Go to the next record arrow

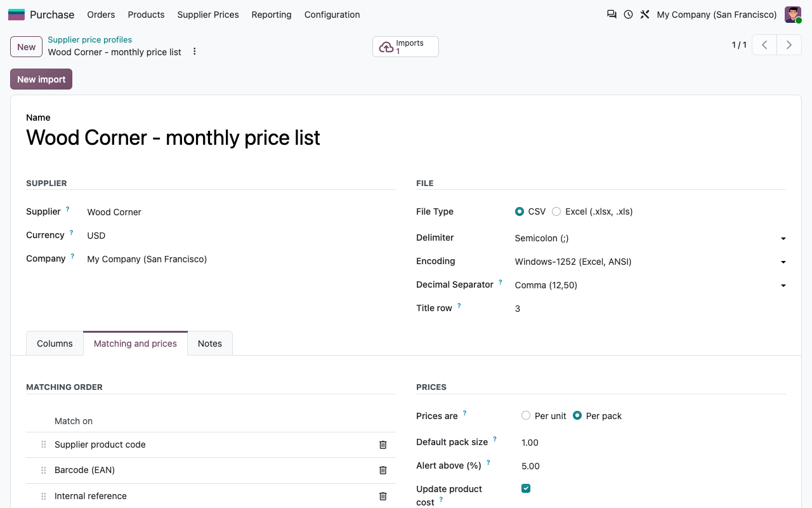pos(789,45)
